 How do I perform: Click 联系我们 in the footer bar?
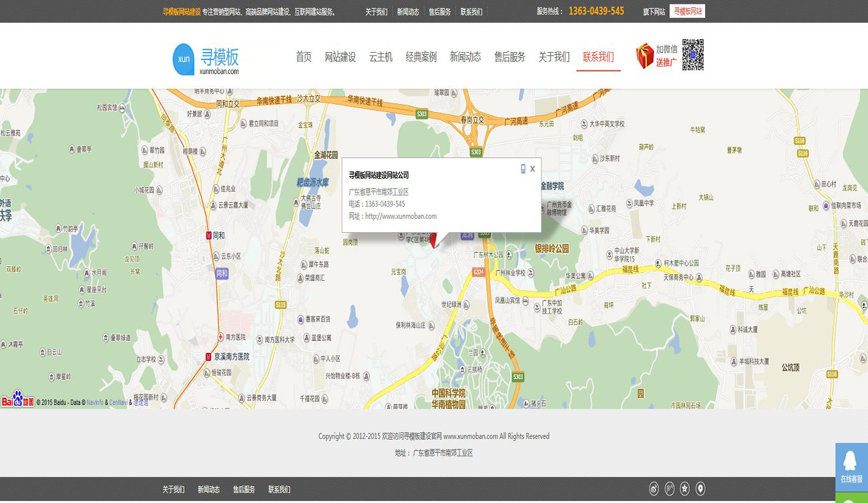click(x=279, y=490)
